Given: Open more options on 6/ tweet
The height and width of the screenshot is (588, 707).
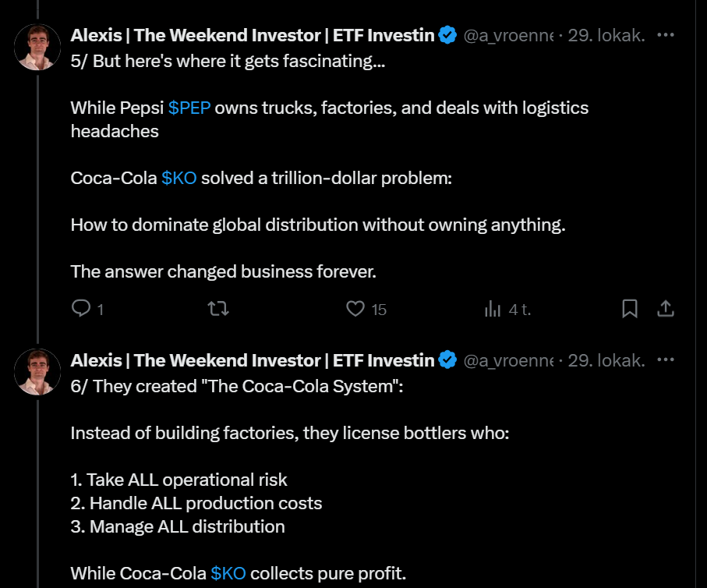Looking at the screenshot, I should (x=666, y=360).
